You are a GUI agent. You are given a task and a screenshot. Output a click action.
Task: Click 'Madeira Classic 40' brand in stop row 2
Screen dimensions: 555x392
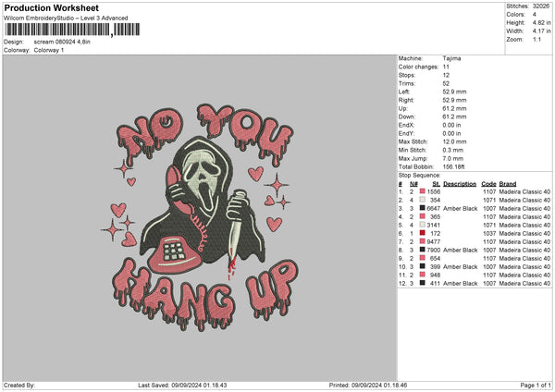click(524, 201)
